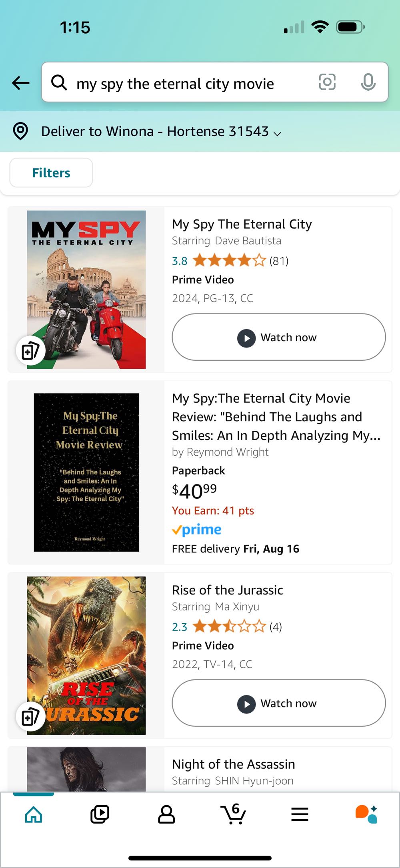Open the Reymond Wright paperback review listing
Image resolution: width=400 pixels, height=868 pixels.
coord(276,417)
